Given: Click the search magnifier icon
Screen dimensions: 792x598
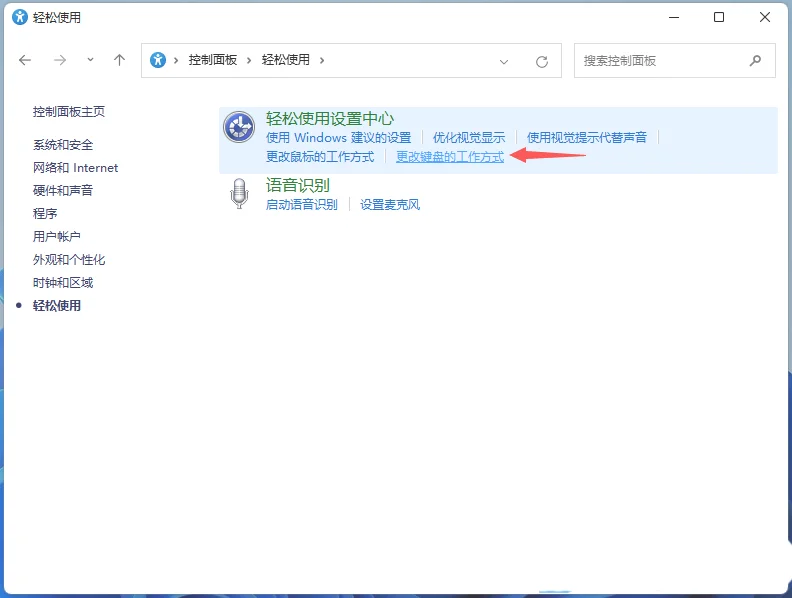Looking at the screenshot, I should (x=755, y=61).
